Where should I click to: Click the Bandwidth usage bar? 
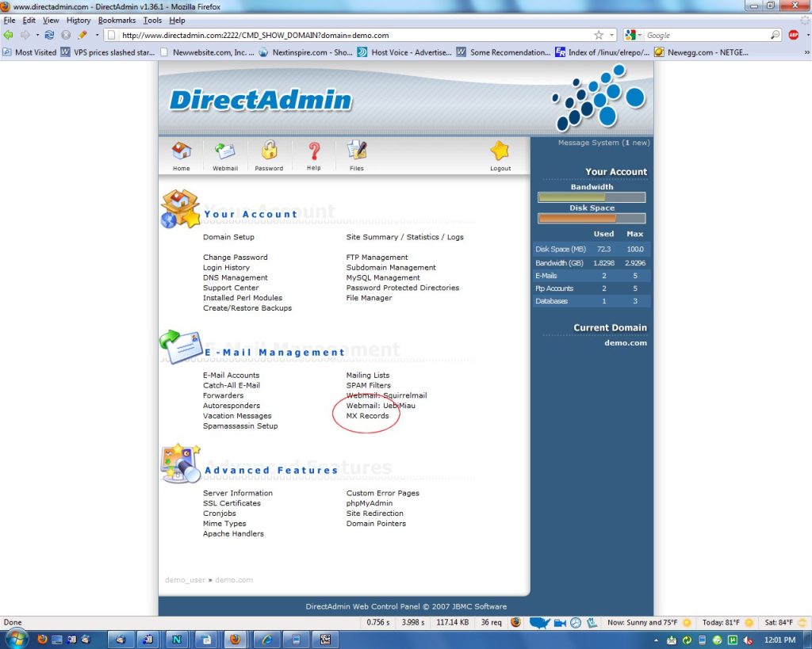coord(592,197)
